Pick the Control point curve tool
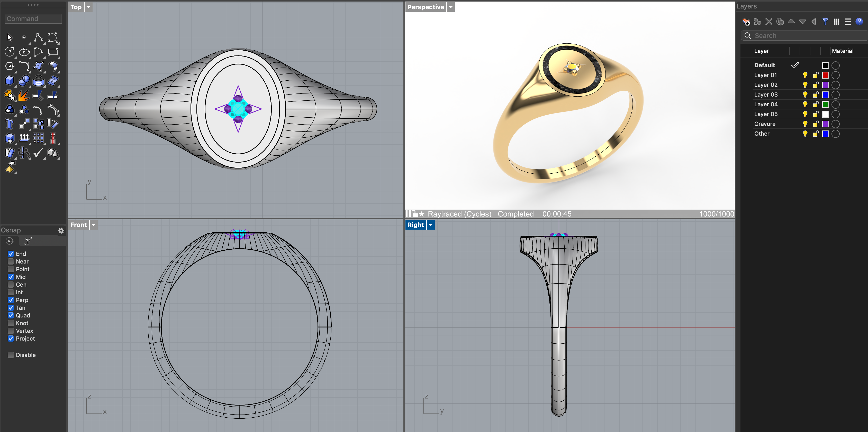This screenshot has width=868, height=432. point(53,37)
